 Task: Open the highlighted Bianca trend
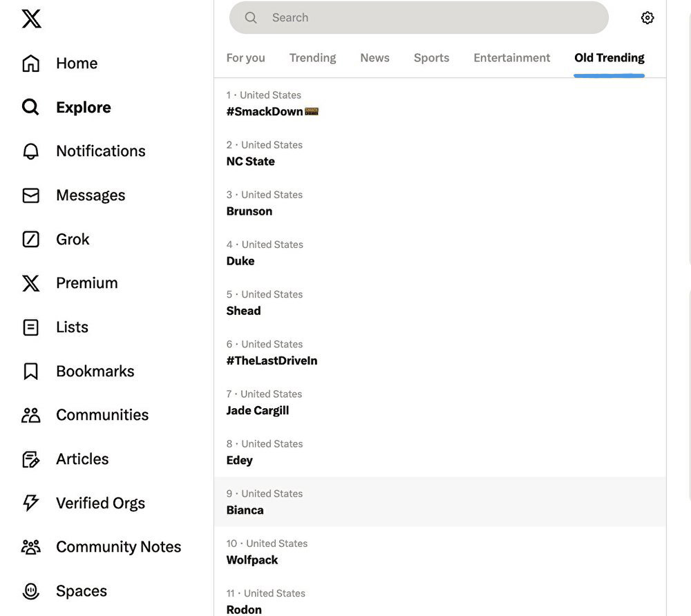(x=439, y=501)
